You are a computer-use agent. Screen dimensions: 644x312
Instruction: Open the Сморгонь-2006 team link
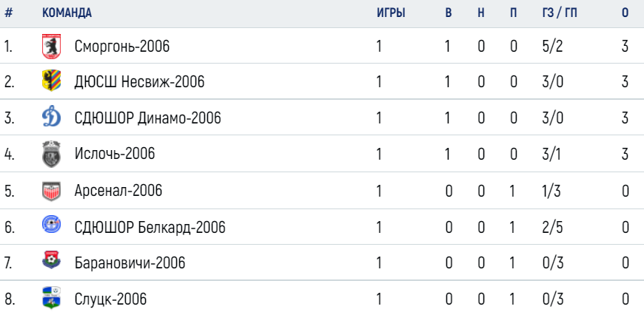(122, 47)
